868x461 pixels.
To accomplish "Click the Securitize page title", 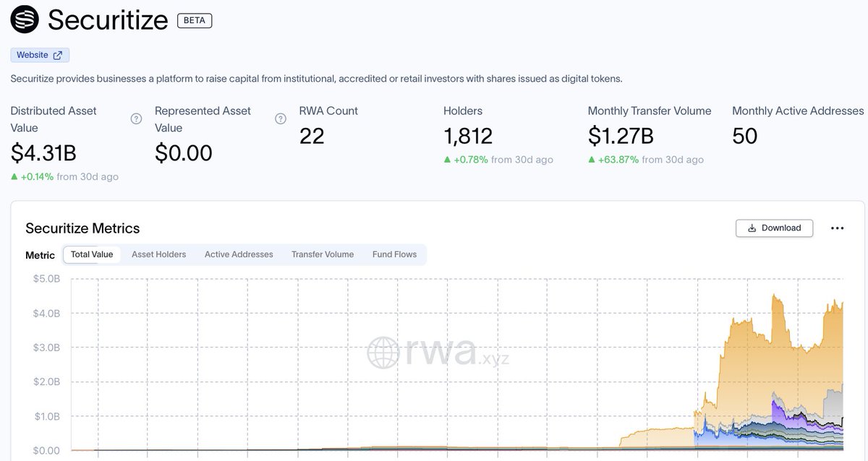I will [108, 20].
